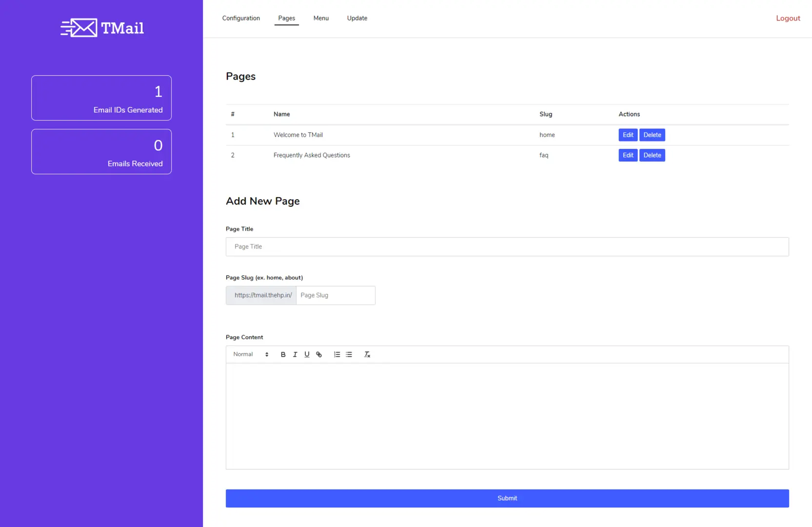
Task: Delete the Frequently Asked Questions page
Action: (x=652, y=155)
